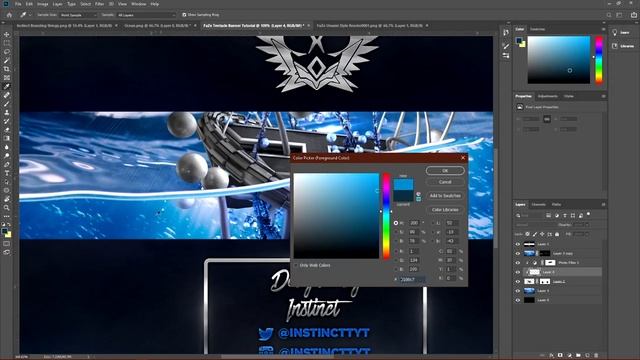
Task: Click the lock image pixels brush icon
Action: coord(535,234)
